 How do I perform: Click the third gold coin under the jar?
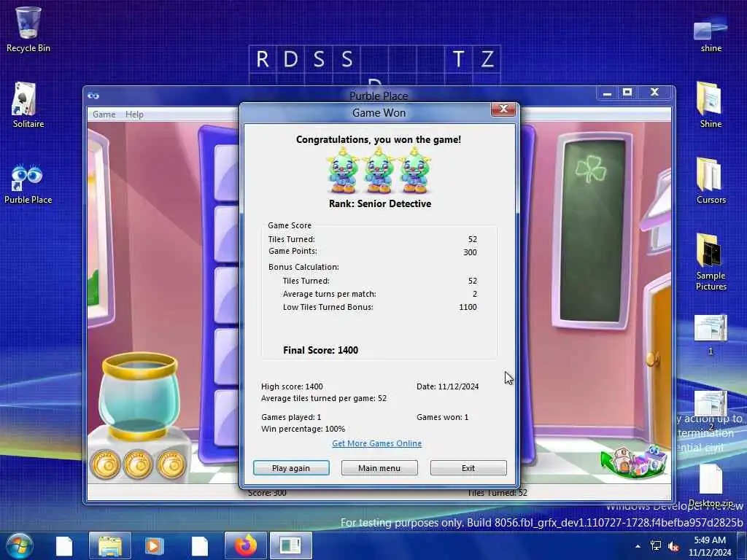[x=171, y=464]
